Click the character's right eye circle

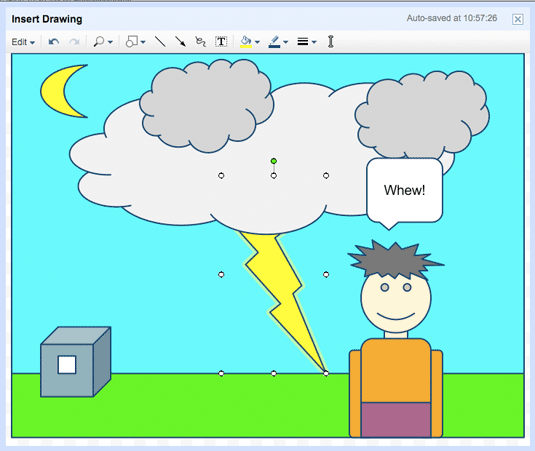pyautogui.click(x=407, y=288)
